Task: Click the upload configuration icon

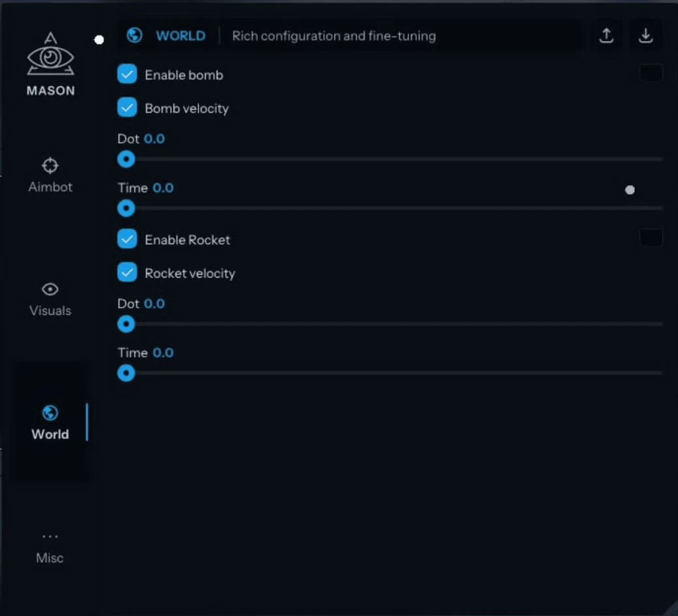Action: (x=607, y=36)
